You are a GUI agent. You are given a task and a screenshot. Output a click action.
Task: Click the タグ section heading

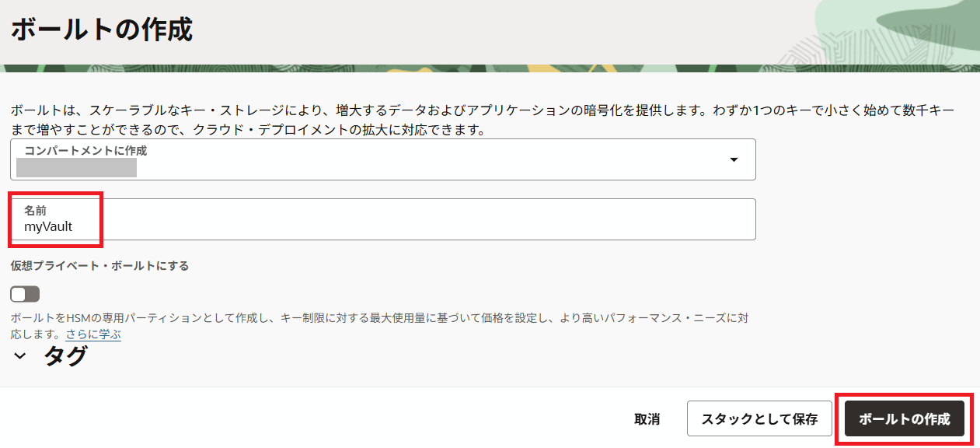click(65, 356)
